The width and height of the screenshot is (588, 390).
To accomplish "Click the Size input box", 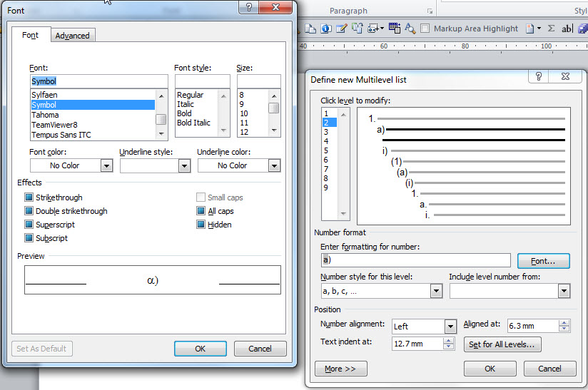I will 259,81.
